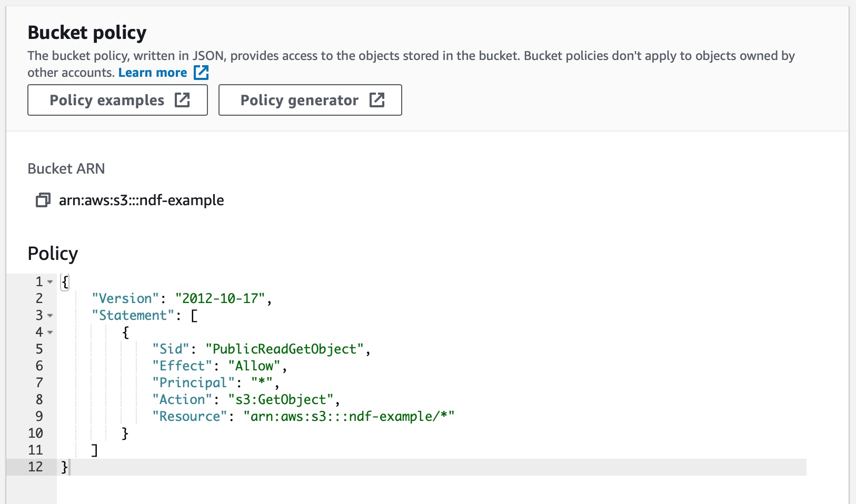
Task: Copy the bucket ARN arn:aws:s3:::ndf-example
Action: point(42,200)
